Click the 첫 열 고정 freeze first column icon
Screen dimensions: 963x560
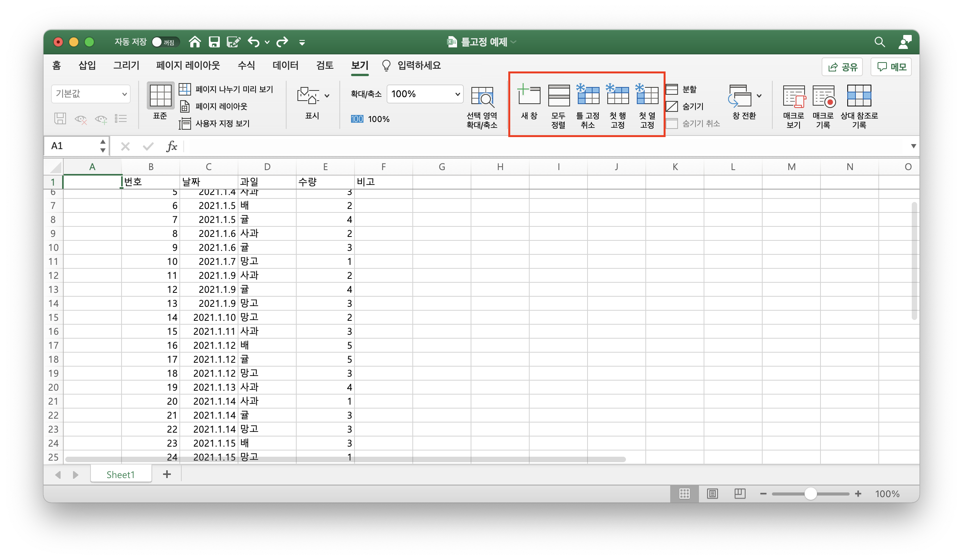click(x=647, y=96)
